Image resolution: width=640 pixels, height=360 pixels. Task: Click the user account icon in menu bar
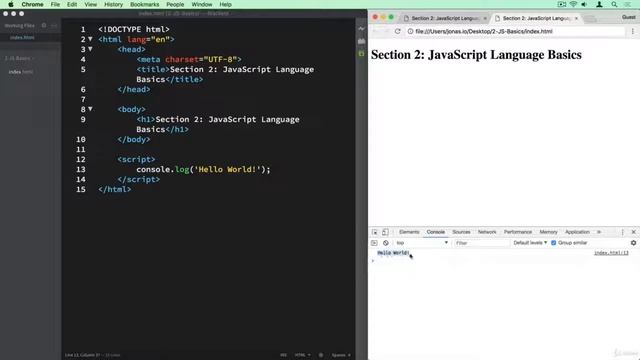pos(599,4)
